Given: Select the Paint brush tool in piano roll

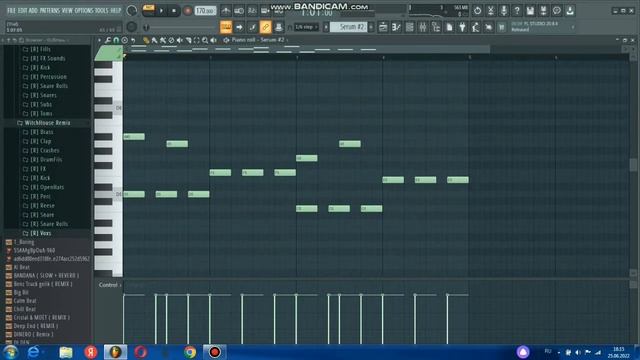Looking at the screenshot, I should click(x=154, y=40).
